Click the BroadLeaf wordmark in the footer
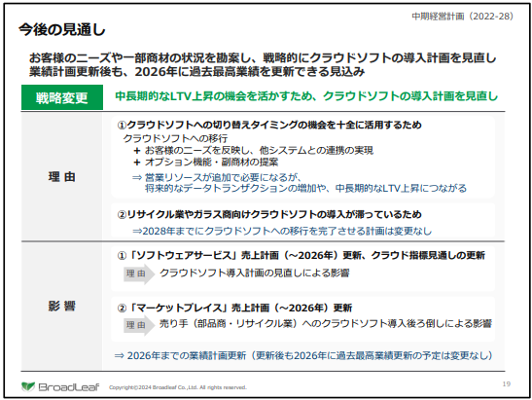The width and height of the screenshot is (532, 400). coord(68,387)
